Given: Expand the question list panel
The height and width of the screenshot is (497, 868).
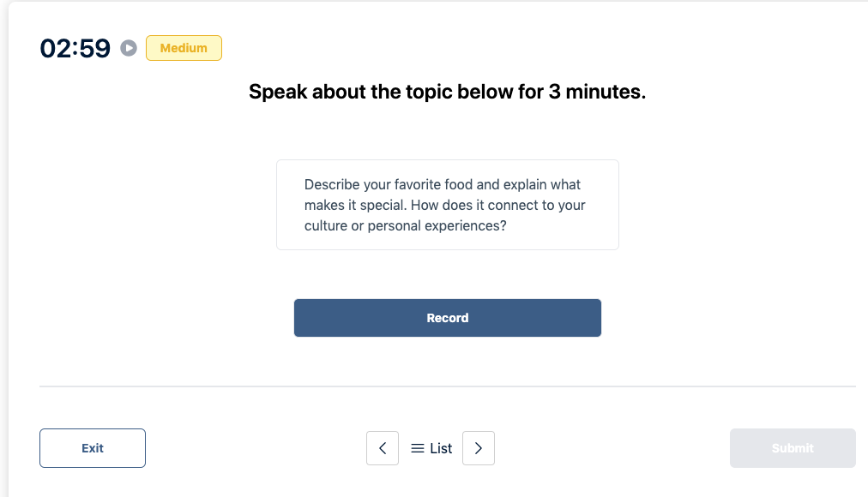Looking at the screenshot, I should [431, 447].
